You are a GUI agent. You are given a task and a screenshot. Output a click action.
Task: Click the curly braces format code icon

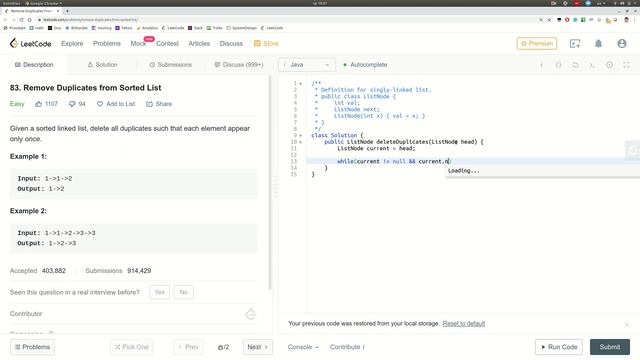[558, 64]
